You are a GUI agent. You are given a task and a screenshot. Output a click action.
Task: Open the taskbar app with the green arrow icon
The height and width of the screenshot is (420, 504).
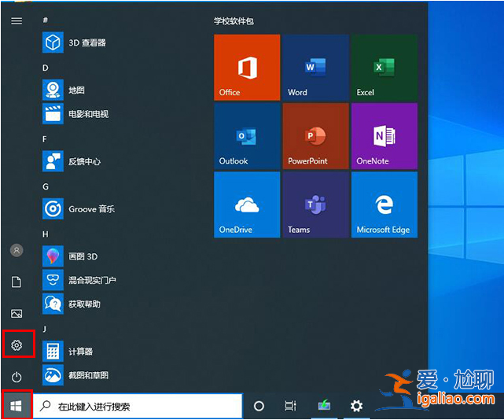click(x=324, y=405)
